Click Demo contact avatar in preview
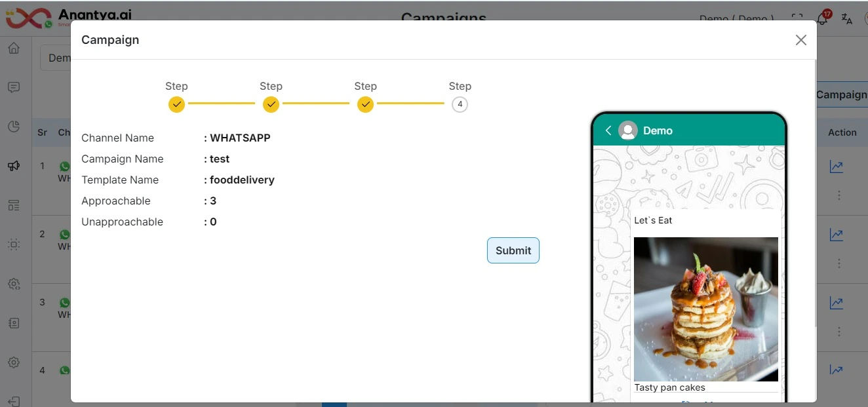The height and width of the screenshot is (407, 868). [628, 130]
